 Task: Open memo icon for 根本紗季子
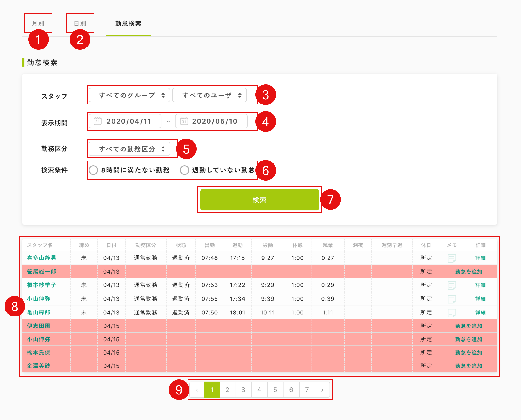click(x=452, y=285)
